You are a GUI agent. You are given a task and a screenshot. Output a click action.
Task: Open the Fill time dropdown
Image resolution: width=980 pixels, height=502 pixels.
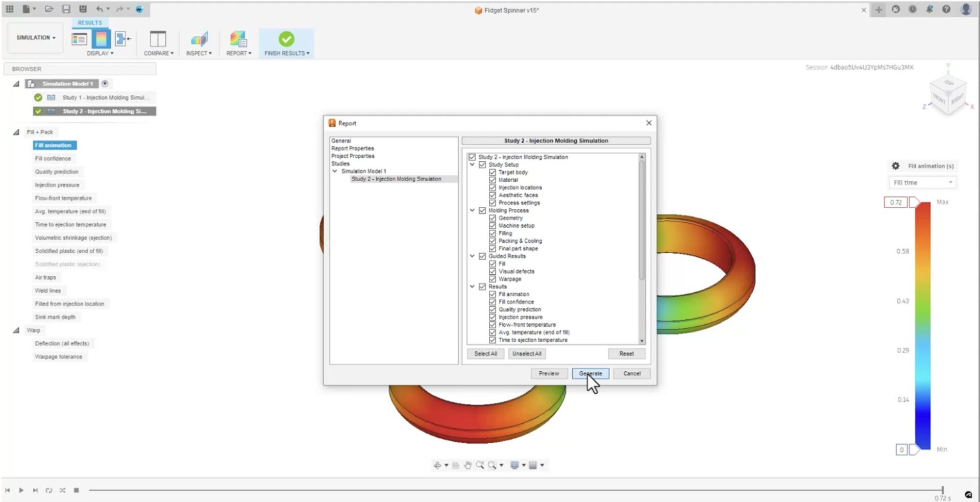[x=923, y=182]
